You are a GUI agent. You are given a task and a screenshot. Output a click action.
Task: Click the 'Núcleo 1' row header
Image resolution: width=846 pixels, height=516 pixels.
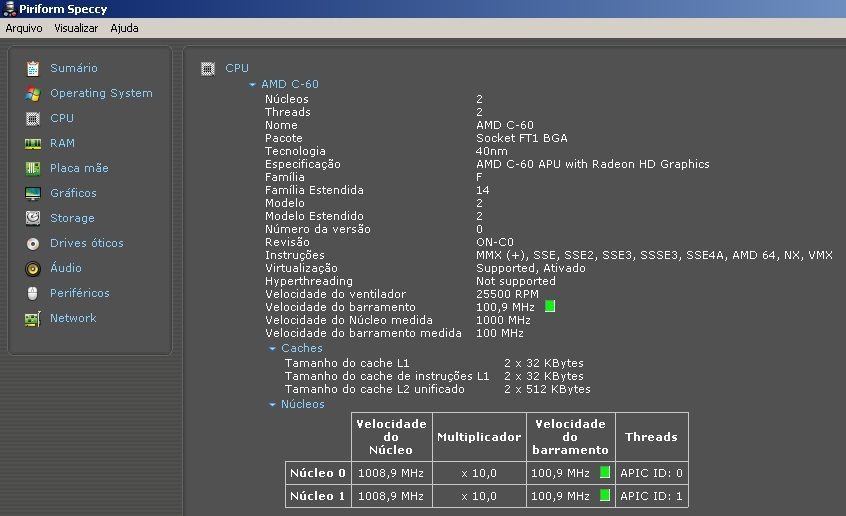pyautogui.click(x=318, y=495)
